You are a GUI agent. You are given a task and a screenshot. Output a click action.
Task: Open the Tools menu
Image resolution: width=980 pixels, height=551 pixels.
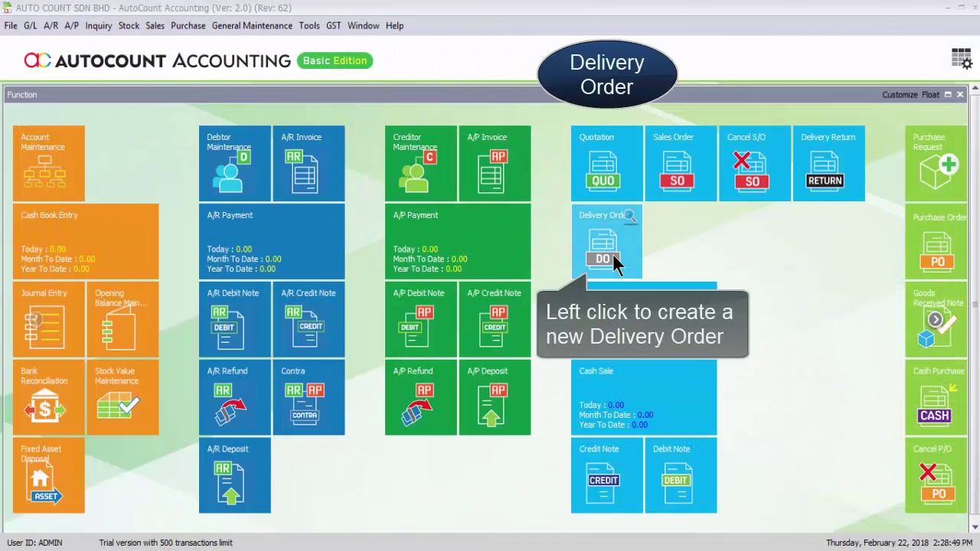coord(309,25)
